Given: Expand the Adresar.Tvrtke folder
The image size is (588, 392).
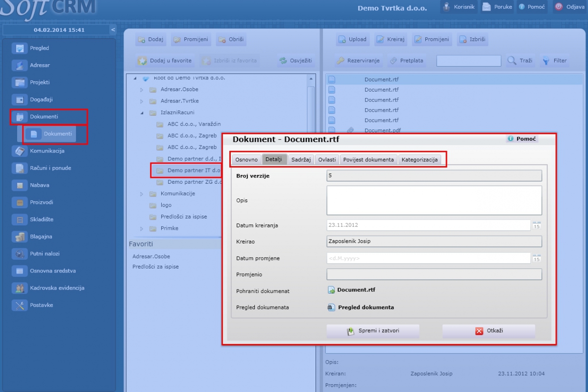Looking at the screenshot, I should [x=142, y=101].
